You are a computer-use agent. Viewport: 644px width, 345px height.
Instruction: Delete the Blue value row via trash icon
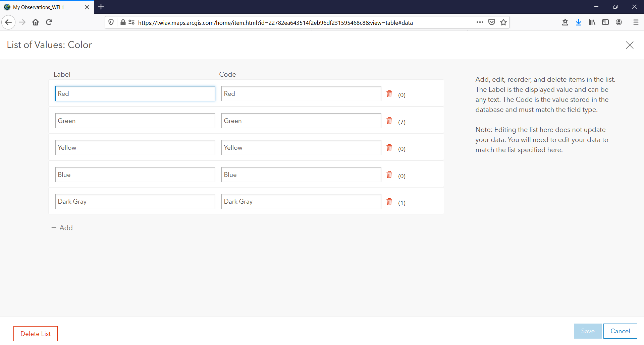click(389, 175)
